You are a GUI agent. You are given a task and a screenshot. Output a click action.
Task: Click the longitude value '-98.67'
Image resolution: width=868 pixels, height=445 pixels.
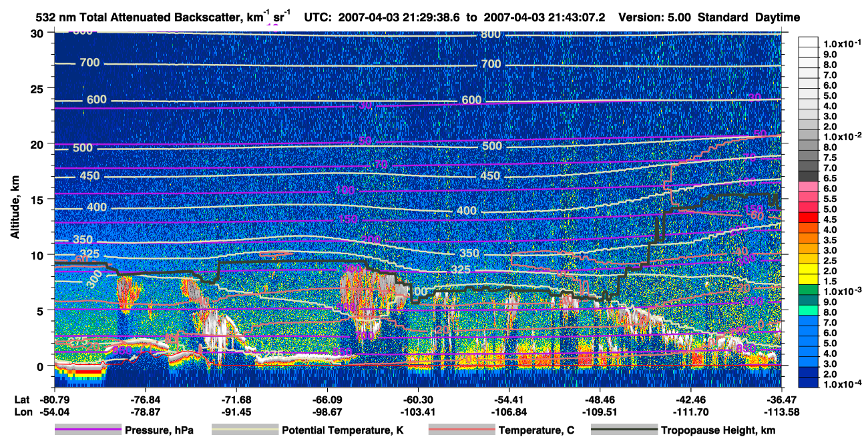pyautogui.click(x=327, y=412)
